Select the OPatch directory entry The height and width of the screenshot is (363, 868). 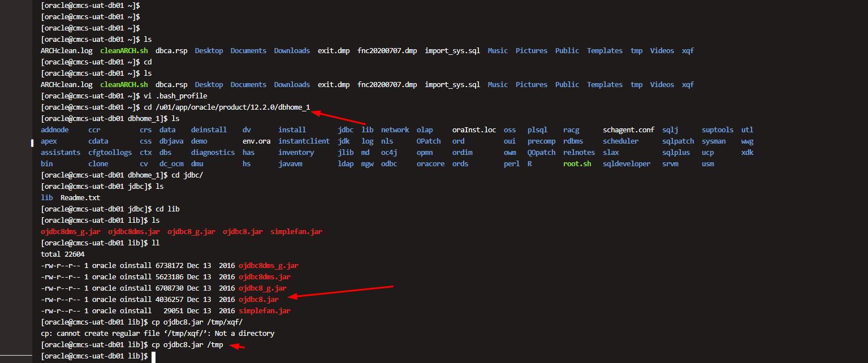(x=428, y=141)
